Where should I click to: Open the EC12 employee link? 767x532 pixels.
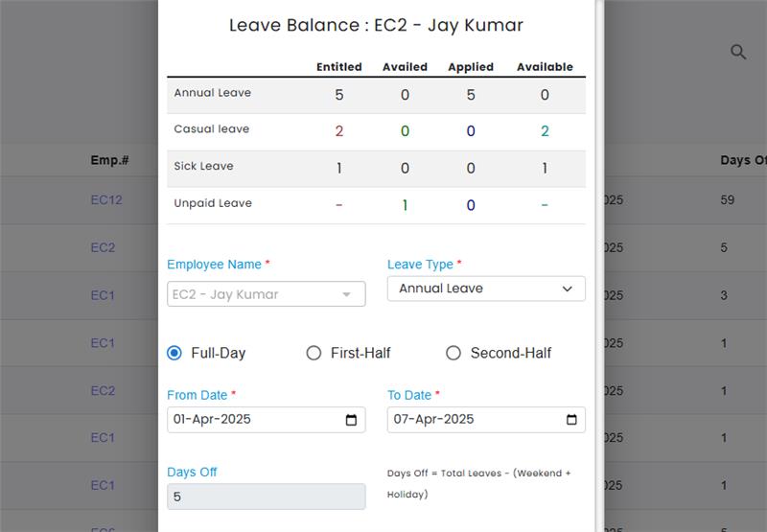[x=105, y=200]
